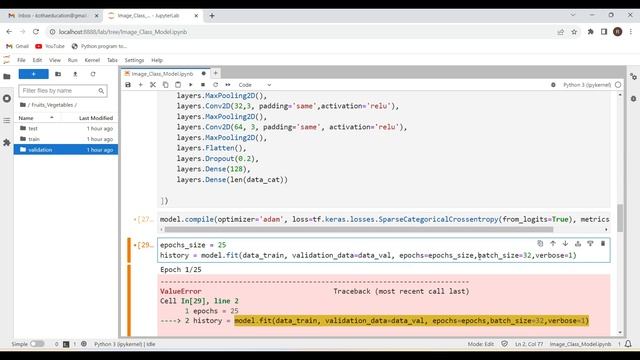Create a new folder in file browser
This screenshot has height=360, width=640.
coord(58,74)
